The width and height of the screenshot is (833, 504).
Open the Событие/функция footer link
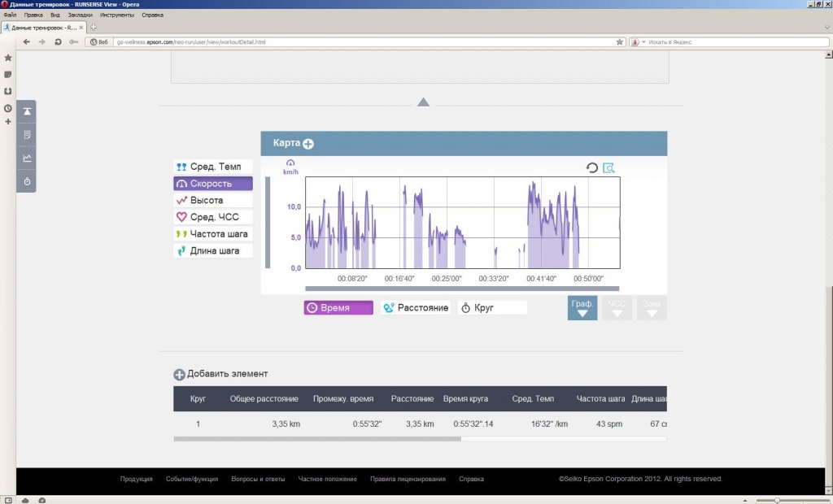(x=192, y=479)
